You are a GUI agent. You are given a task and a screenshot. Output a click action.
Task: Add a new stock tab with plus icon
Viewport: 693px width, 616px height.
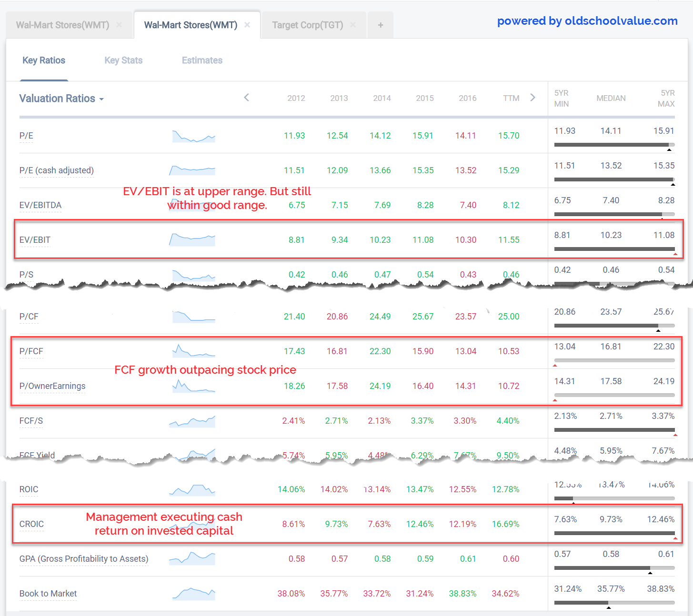click(381, 25)
